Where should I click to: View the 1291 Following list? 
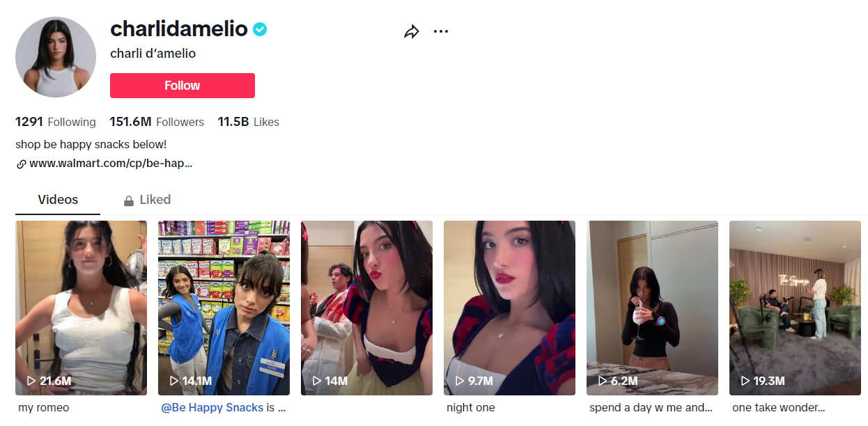click(x=56, y=122)
